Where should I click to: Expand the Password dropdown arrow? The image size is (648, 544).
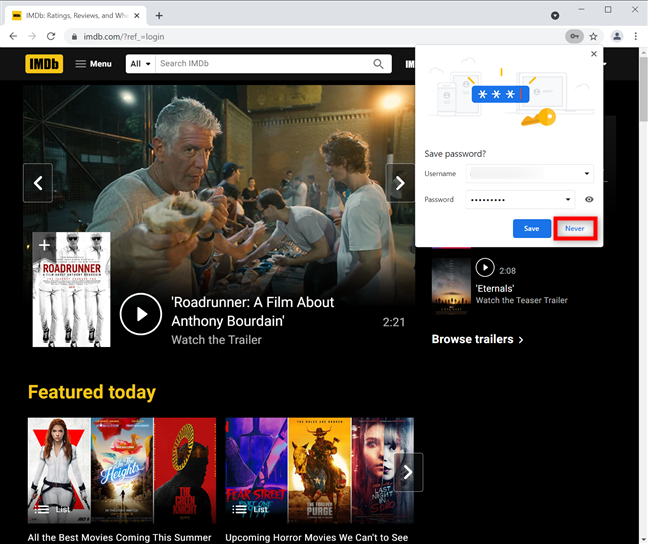568,199
